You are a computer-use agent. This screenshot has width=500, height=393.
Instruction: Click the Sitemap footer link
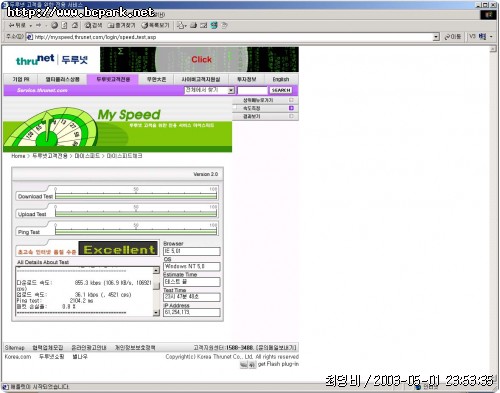[x=15, y=348]
